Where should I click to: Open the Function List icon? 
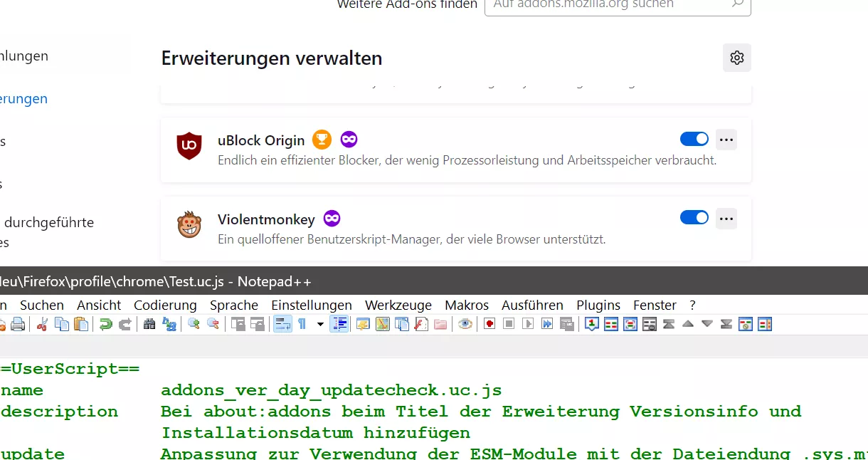(421, 324)
